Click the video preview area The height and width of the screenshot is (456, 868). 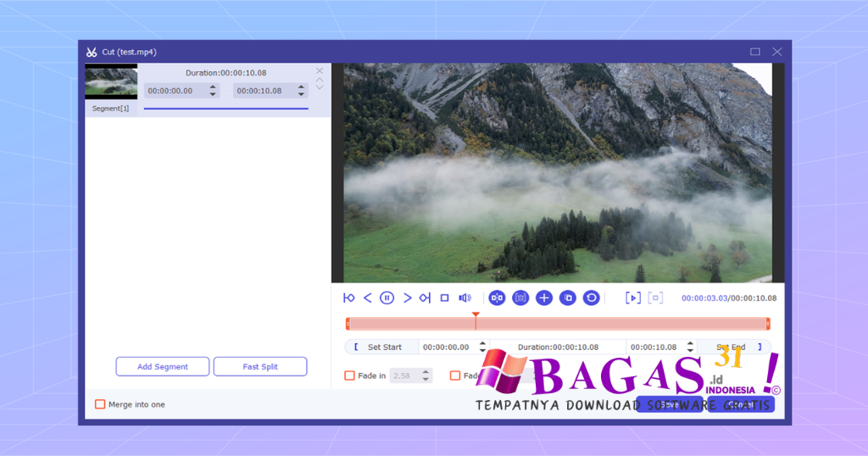(x=558, y=173)
